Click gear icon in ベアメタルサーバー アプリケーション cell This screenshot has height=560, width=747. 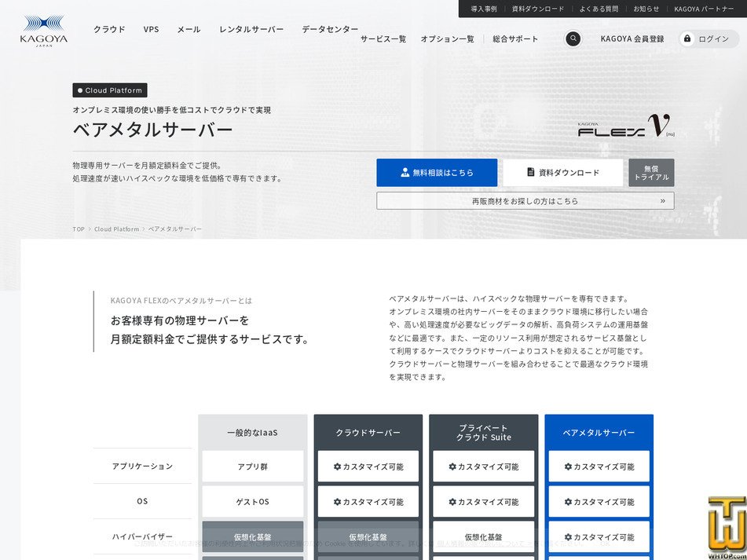[568, 467]
